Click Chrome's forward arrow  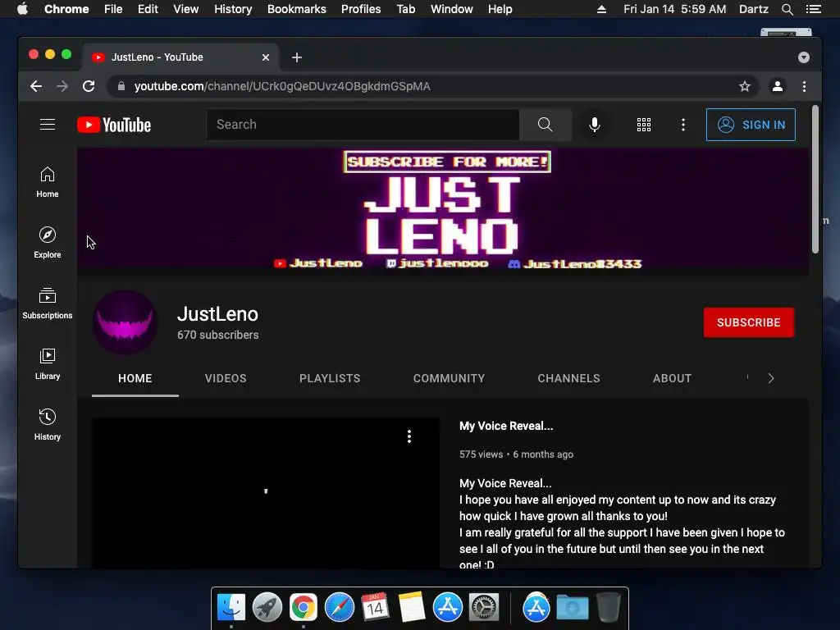pos(62,86)
